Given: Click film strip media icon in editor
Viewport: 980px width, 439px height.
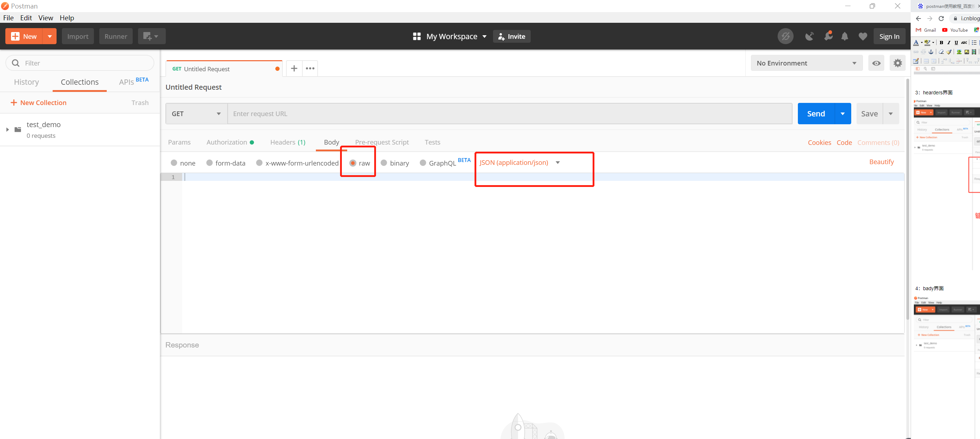Looking at the screenshot, I should click(974, 52).
